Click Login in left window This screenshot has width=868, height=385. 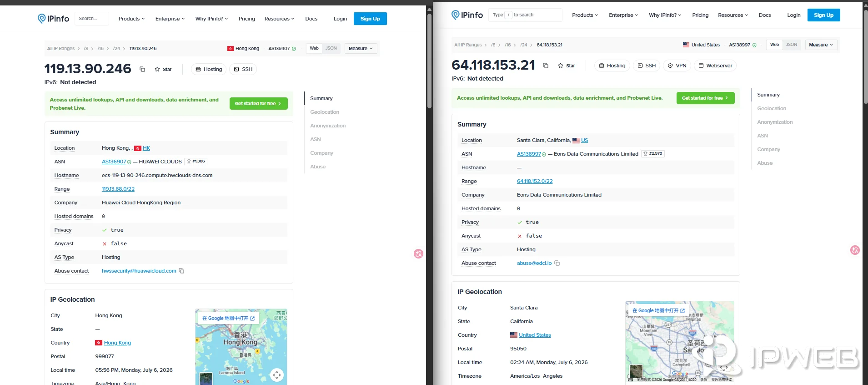[x=340, y=19]
